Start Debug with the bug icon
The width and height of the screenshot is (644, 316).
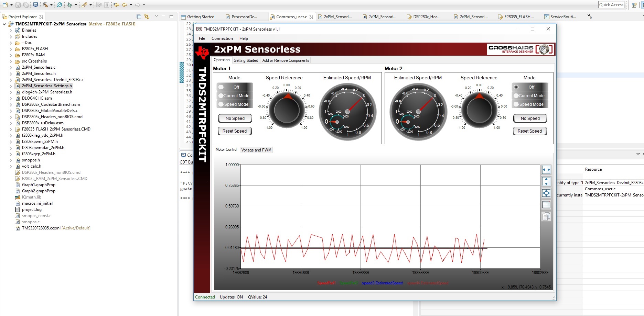pos(70,5)
